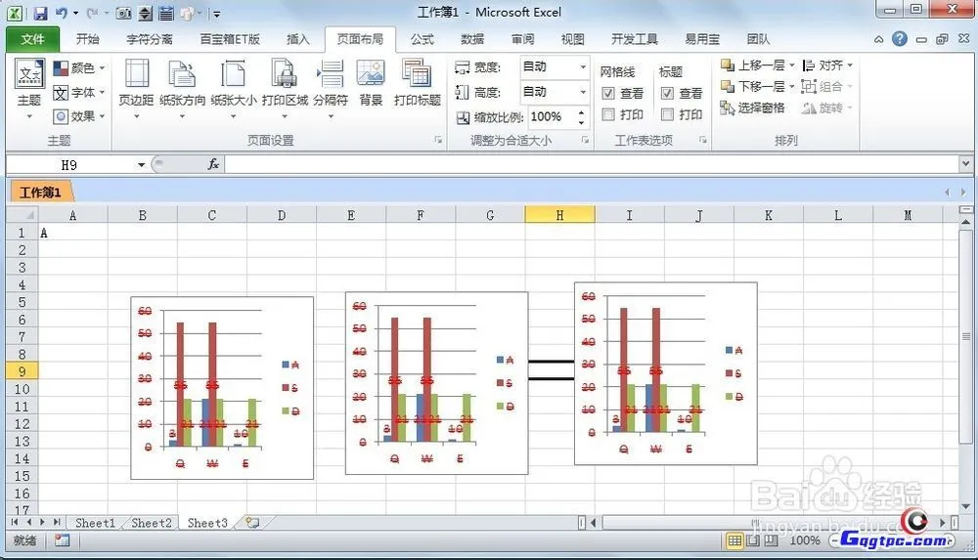Toggle the 标题 查看 checkbox
The image size is (978, 560).
coord(667,94)
